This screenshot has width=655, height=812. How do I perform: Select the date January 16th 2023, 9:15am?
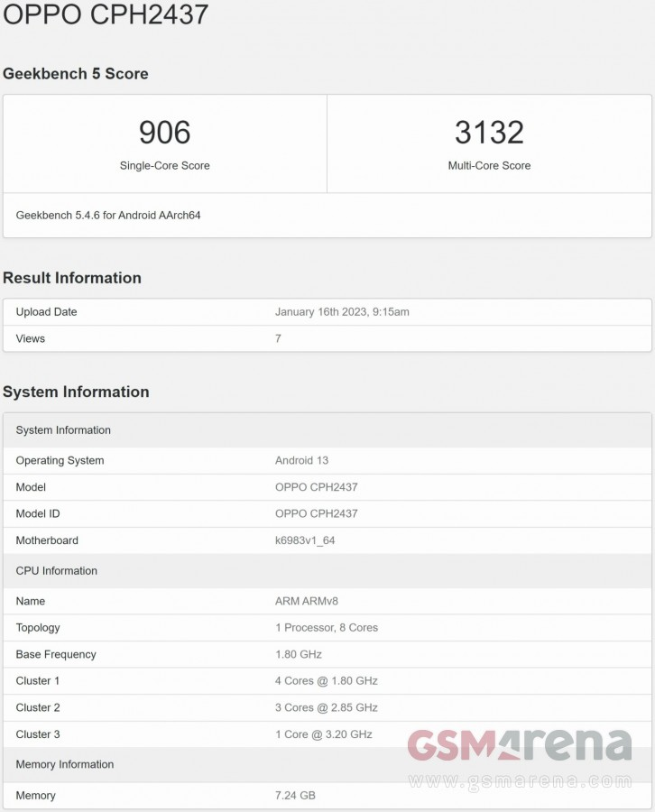coord(342,312)
